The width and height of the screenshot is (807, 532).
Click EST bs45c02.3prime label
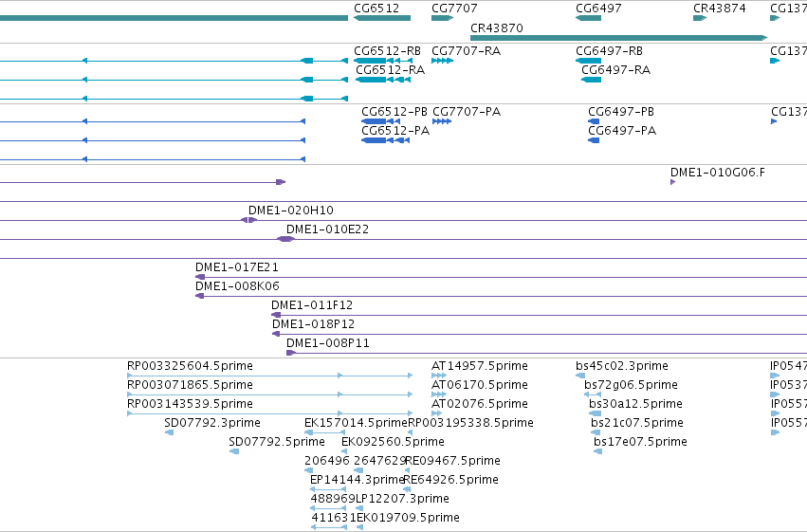click(622, 366)
